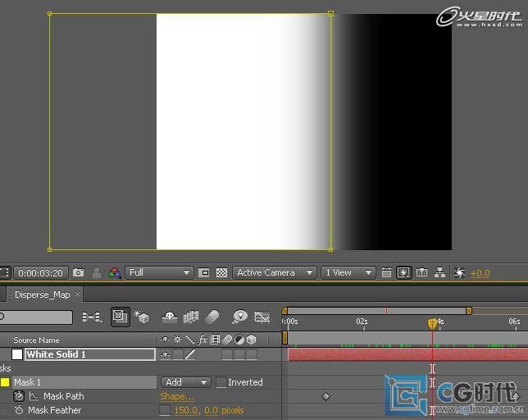The image size is (528, 420).
Task: Select the bottom-right mask vertex in viewer
Action: [330, 249]
